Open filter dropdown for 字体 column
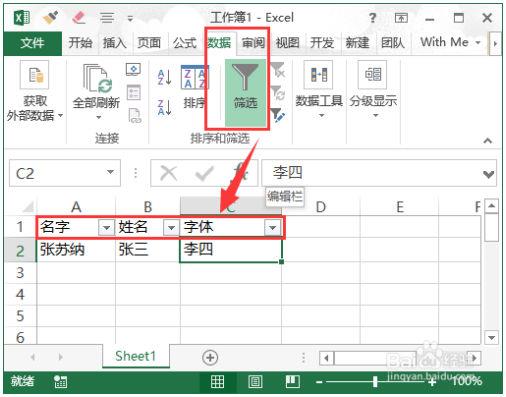506x397 pixels. [272, 228]
